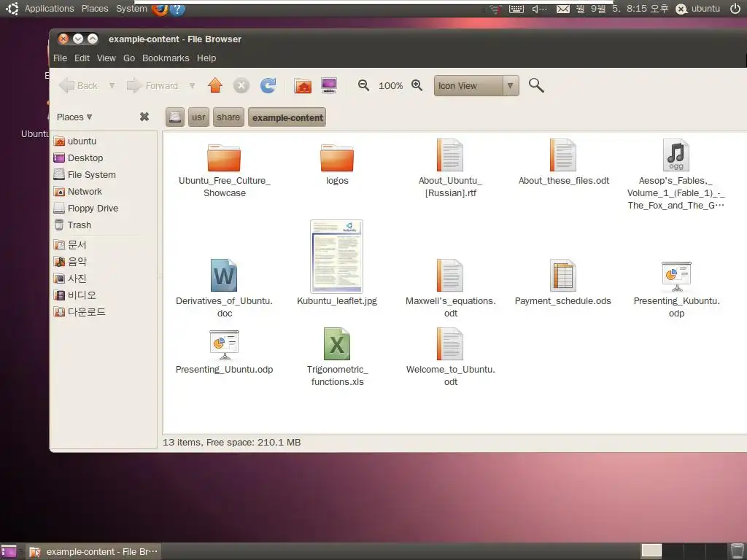Open the System panel menu
747x560 pixels.
[x=131, y=9]
